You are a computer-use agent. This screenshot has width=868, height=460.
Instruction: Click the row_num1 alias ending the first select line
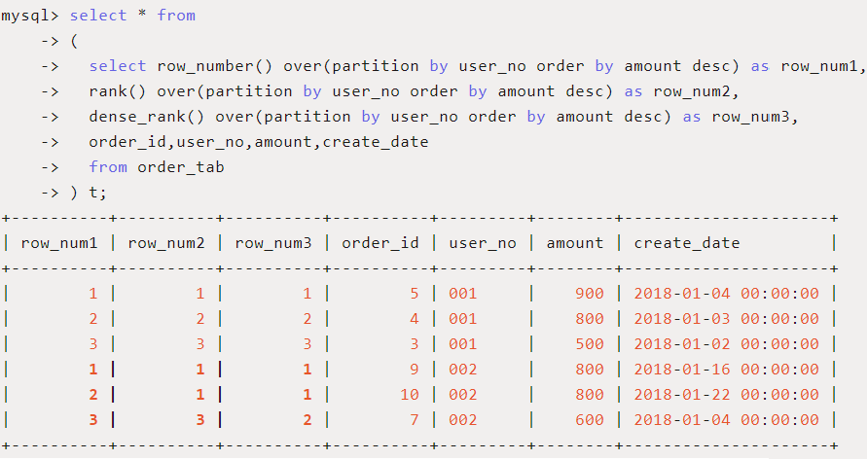pyautogui.click(x=820, y=66)
